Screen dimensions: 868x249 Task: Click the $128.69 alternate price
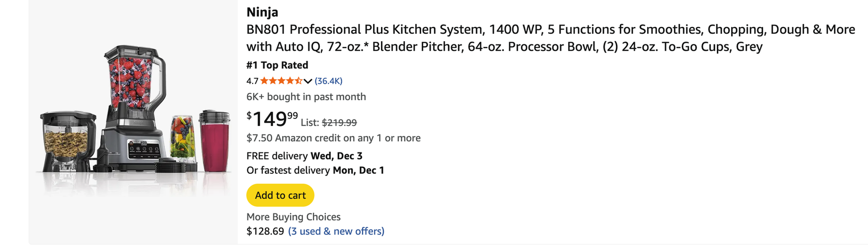click(x=265, y=231)
